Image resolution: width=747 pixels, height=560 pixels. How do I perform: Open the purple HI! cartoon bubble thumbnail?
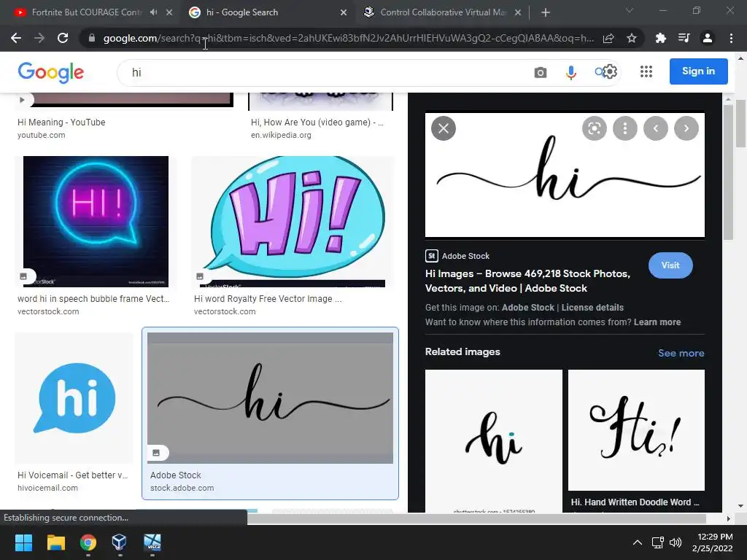click(293, 222)
